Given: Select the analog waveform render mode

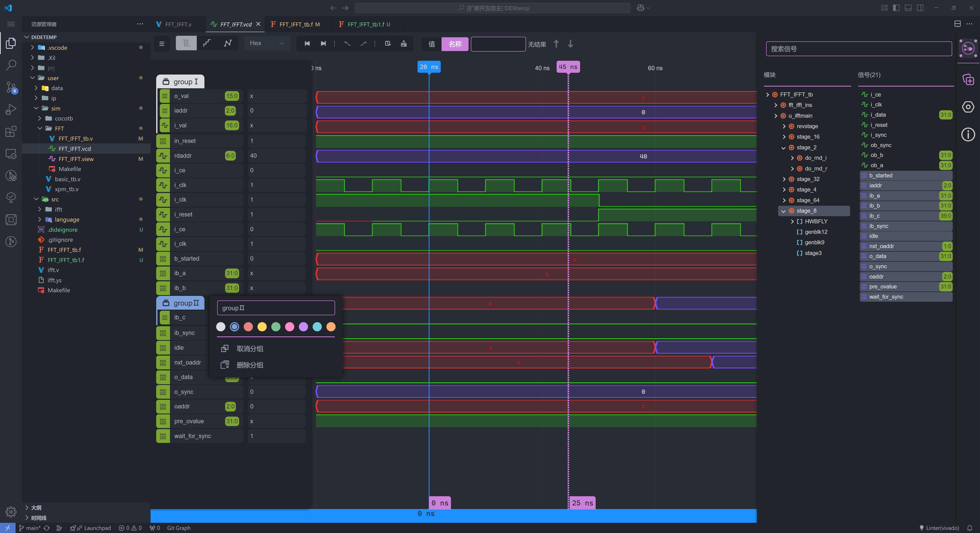Looking at the screenshot, I should point(228,43).
